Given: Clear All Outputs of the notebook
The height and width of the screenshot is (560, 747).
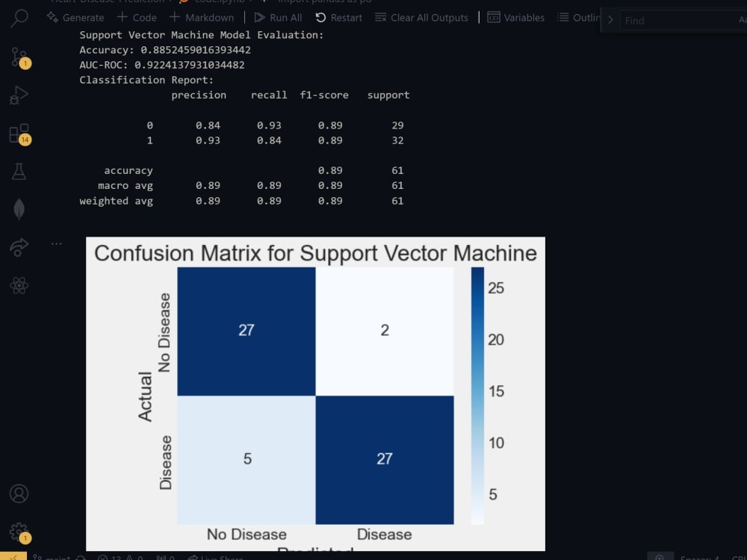Looking at the screenshot, I should pos(421,18).
